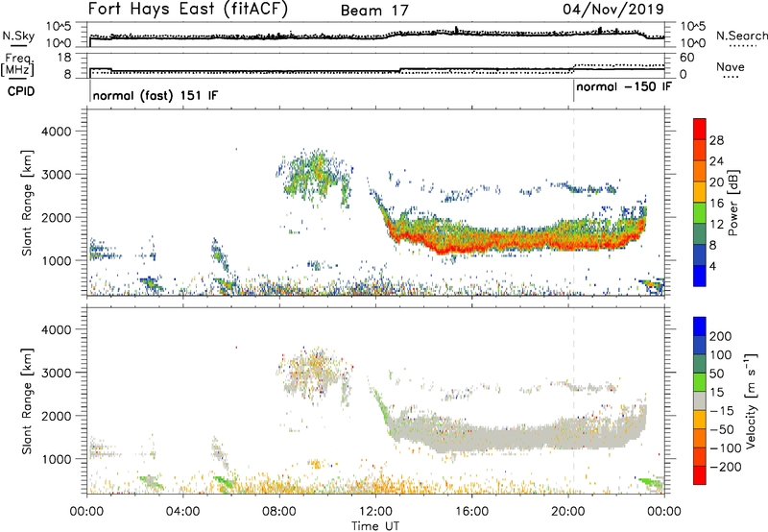Click the '4' tick on the Power colorbar

712,266
